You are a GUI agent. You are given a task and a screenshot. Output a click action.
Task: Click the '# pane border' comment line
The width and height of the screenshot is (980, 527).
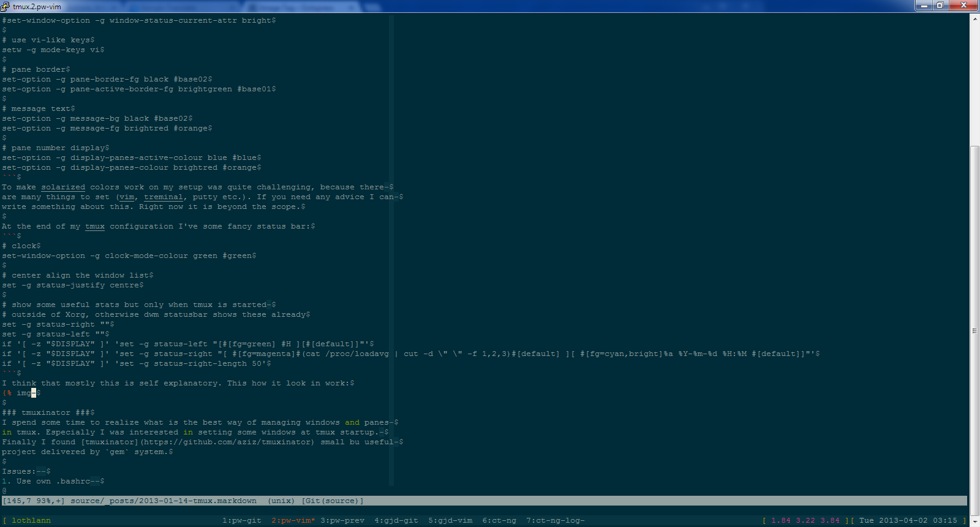[36, 69]
